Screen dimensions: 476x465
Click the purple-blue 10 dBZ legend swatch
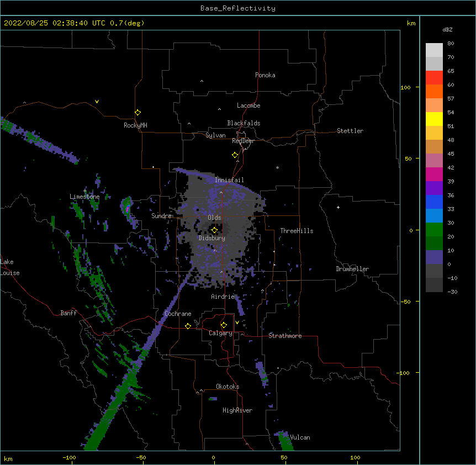tap(434, 257)
